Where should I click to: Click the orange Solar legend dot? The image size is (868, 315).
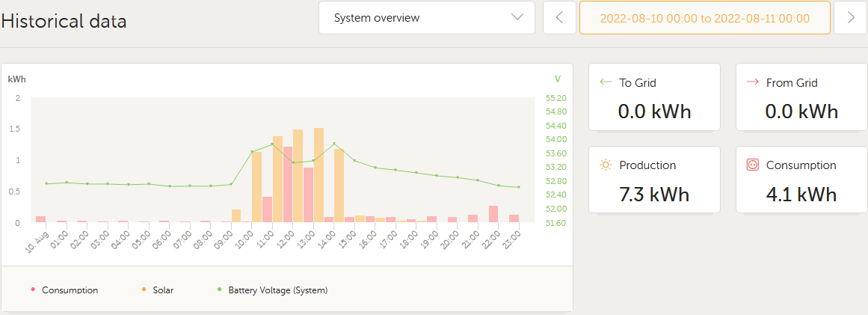pyautogui.click(x=144, y=290)
